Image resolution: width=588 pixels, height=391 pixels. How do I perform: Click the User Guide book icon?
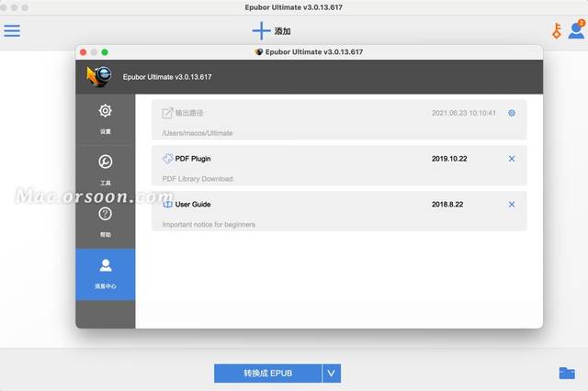[167, 205]
